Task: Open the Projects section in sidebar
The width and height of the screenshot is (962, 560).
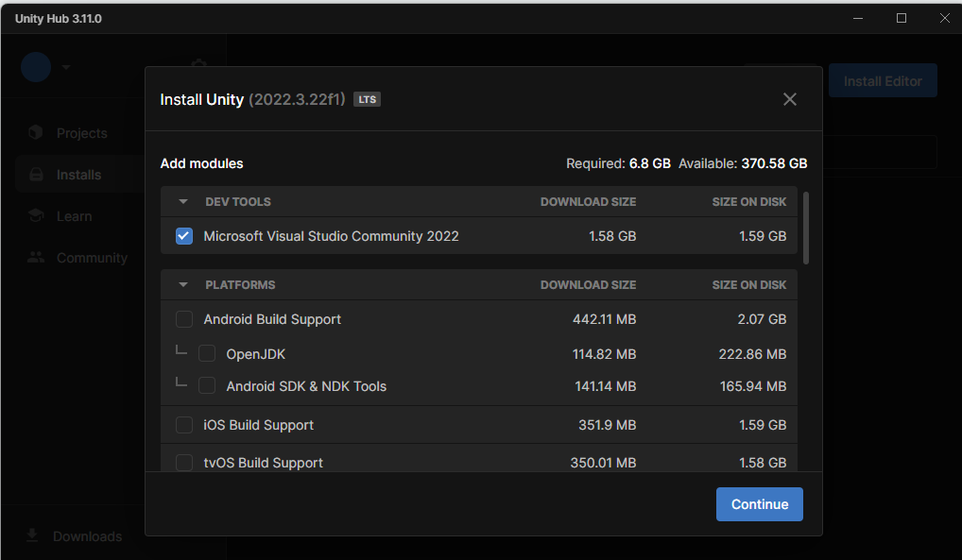Action: pos(81,133)
